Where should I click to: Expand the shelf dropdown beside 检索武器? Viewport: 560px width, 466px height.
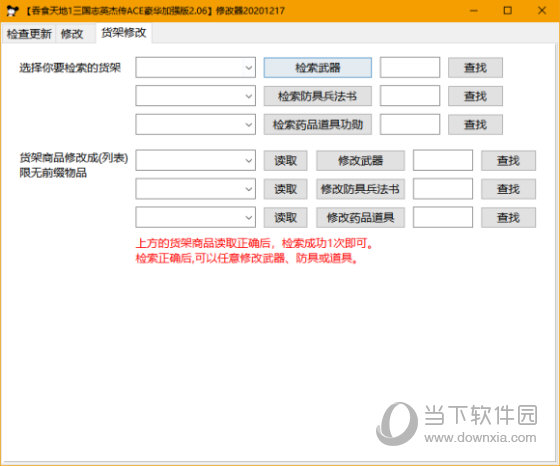point(195,67)
